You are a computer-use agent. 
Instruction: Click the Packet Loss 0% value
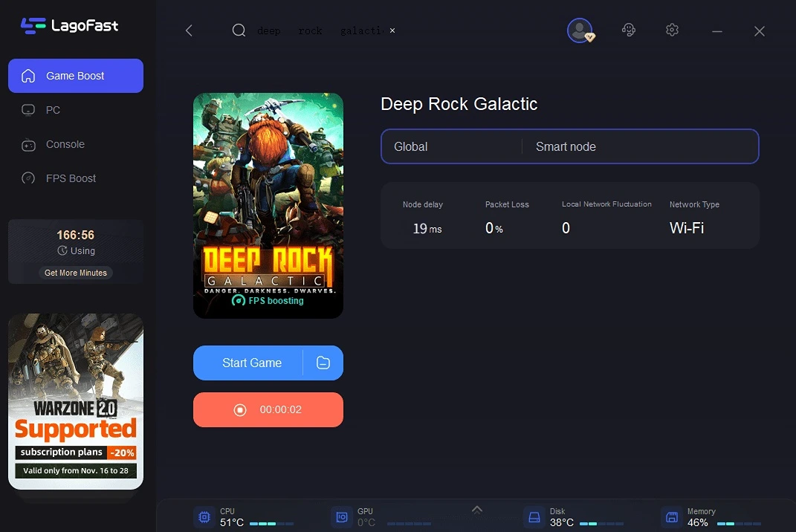click(x=494, y=228)
